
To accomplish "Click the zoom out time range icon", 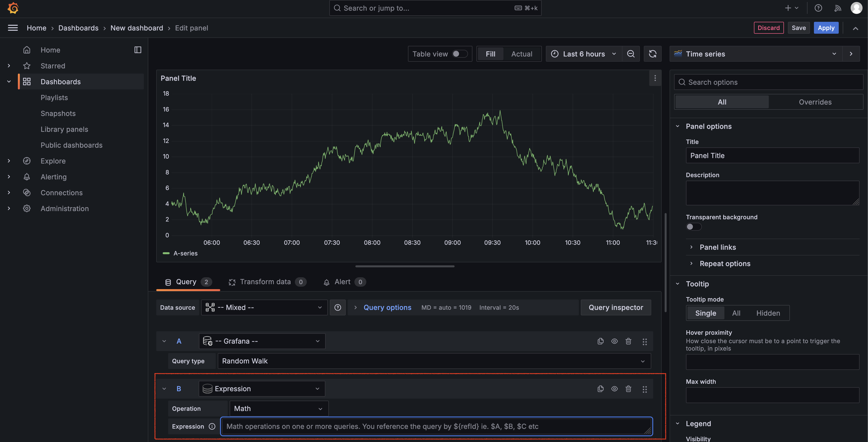I will 630,54.
